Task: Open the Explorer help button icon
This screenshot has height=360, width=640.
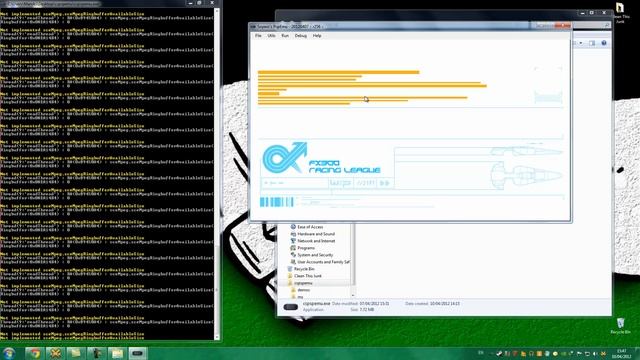Action: tap(604, 43)
